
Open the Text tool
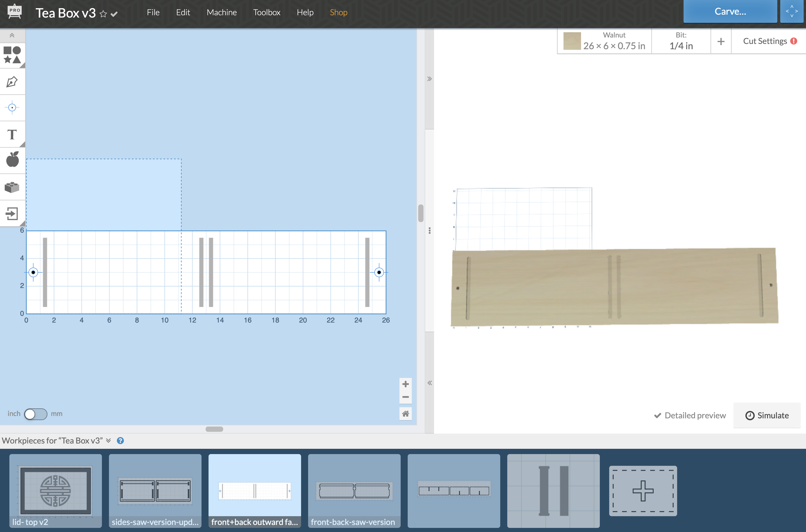pos(12,134)
